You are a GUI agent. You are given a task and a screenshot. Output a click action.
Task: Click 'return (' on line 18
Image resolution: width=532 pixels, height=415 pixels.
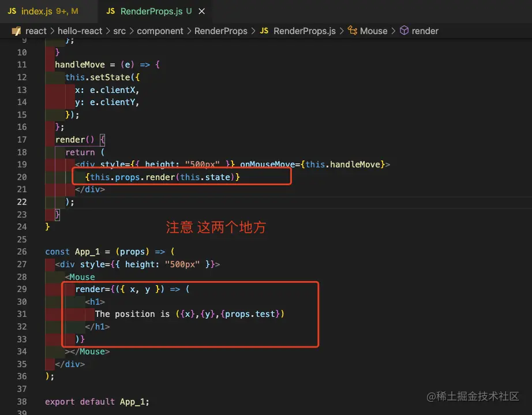[x=85, y=152]
